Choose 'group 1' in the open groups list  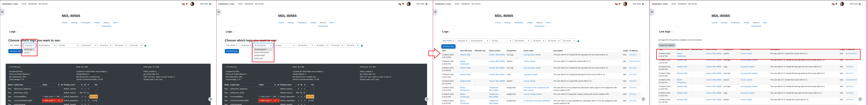pyautogui.click(x=27, y=52)
